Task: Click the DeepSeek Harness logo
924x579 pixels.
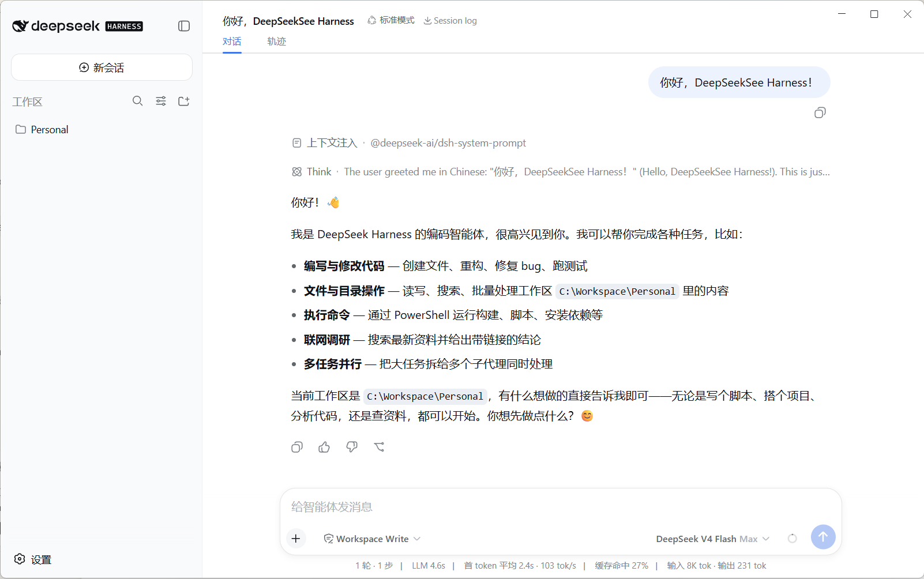Action: tap(78, 26)
